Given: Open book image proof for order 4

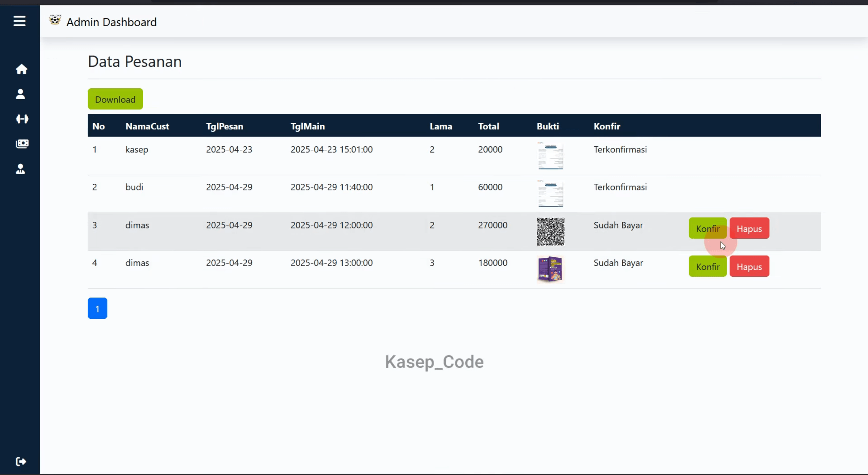Looking at the screenshot, I should click(x=551, y=269).
